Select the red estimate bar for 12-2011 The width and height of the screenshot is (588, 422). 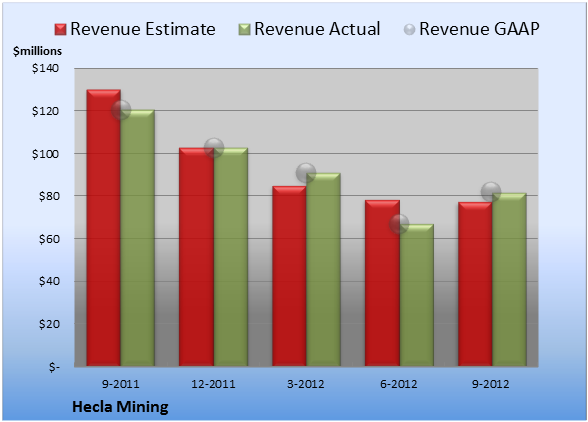click(196, 257)
